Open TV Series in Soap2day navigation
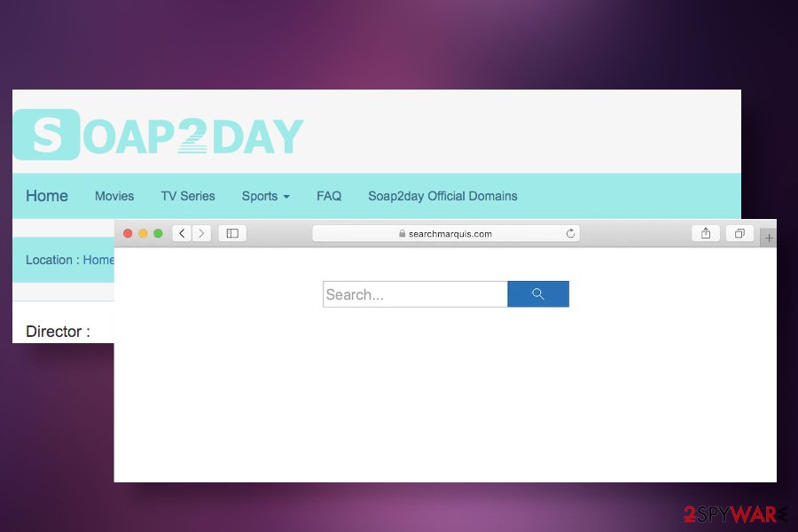The height and width of the screenshot is (532, 798). point(188,196)
